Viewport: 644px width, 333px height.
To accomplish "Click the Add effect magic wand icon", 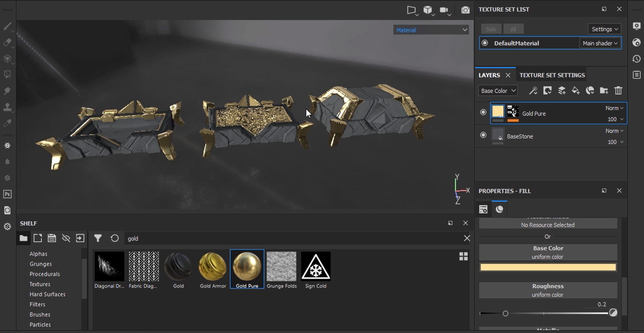I will 533,90.
